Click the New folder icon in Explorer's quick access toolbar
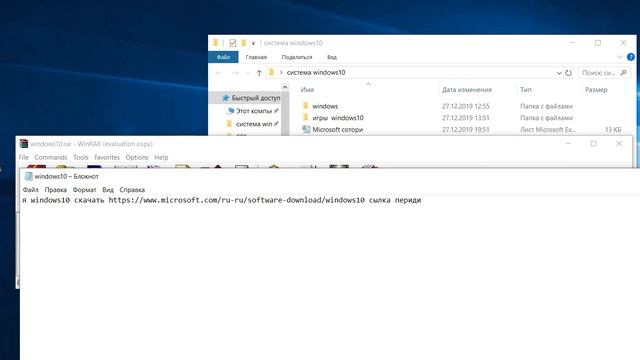 (244, 43)
